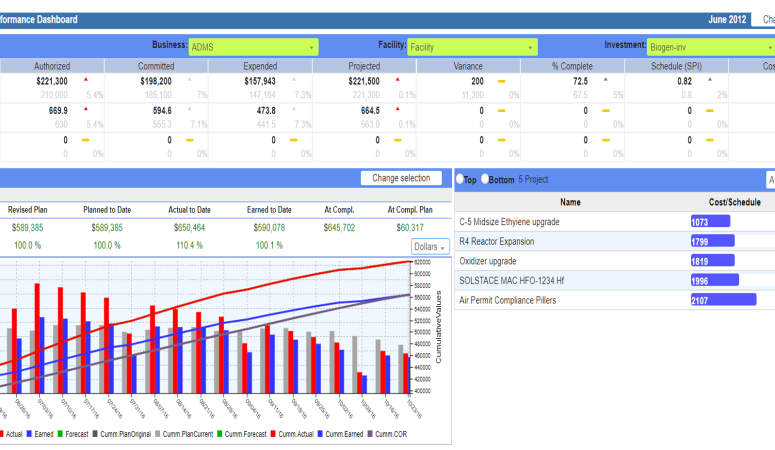
Task: Click the red up-arrow beside Authorized $221,300
Action: (86, 79)
